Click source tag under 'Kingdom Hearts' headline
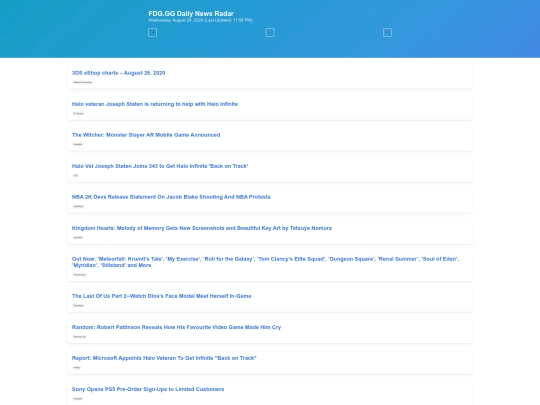 pyautogui.click(x=78, y=238)
